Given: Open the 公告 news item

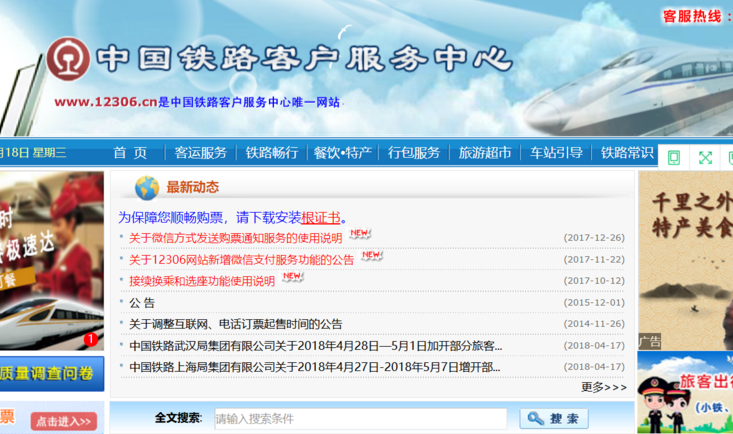Looking at the screenshot, I should 142,303.
